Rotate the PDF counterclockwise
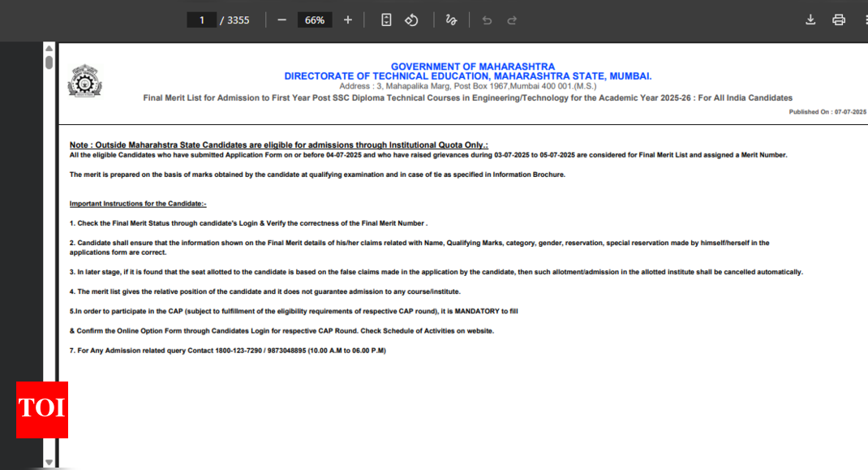Viewport: 868px width, 470px height. coord(411,20)
